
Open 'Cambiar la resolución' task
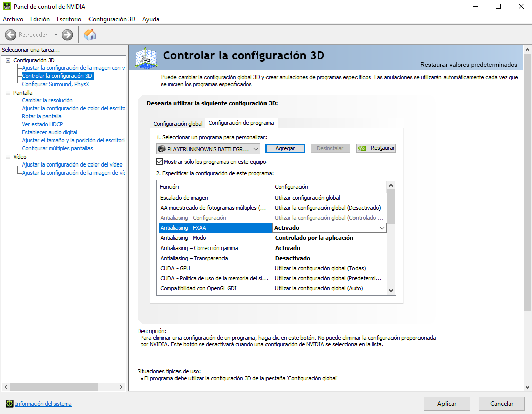47,100
